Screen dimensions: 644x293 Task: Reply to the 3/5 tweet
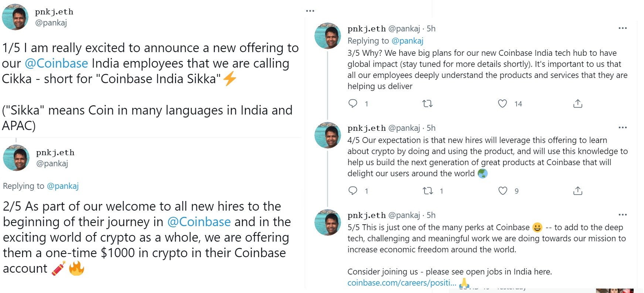tap(353, 103)
